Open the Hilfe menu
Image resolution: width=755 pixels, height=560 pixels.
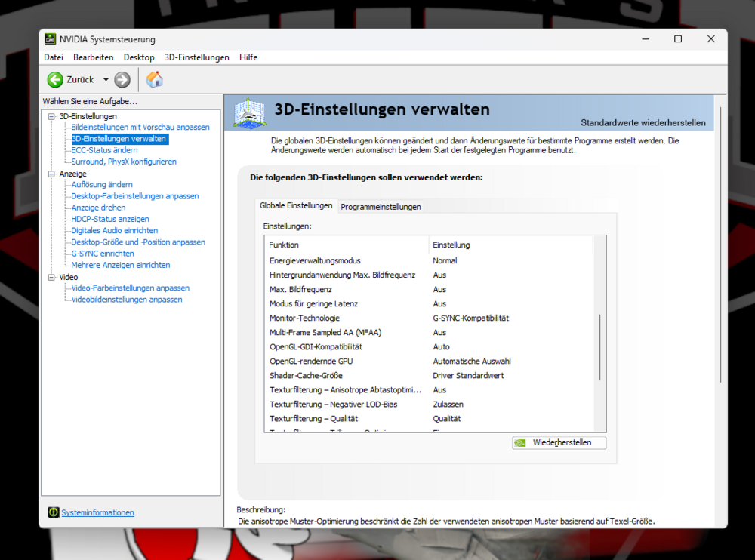pyautogui.click(x=248, y=57)
